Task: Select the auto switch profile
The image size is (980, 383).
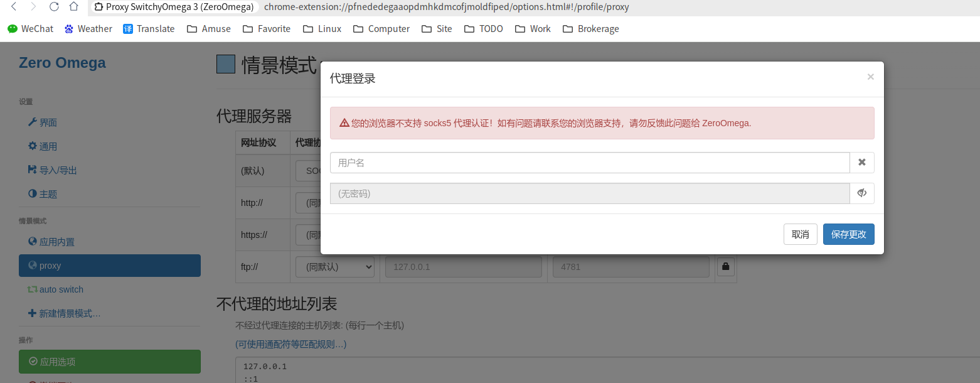Action: coord(55,289)
